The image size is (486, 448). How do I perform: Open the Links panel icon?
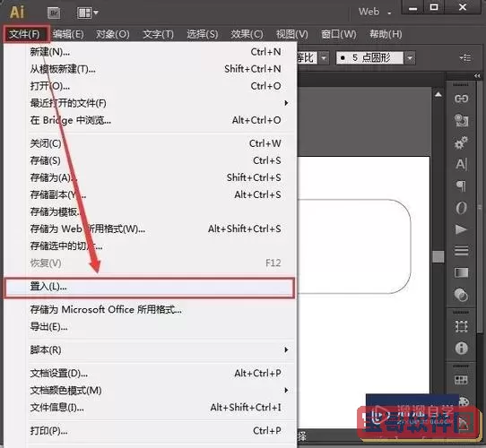461,99
